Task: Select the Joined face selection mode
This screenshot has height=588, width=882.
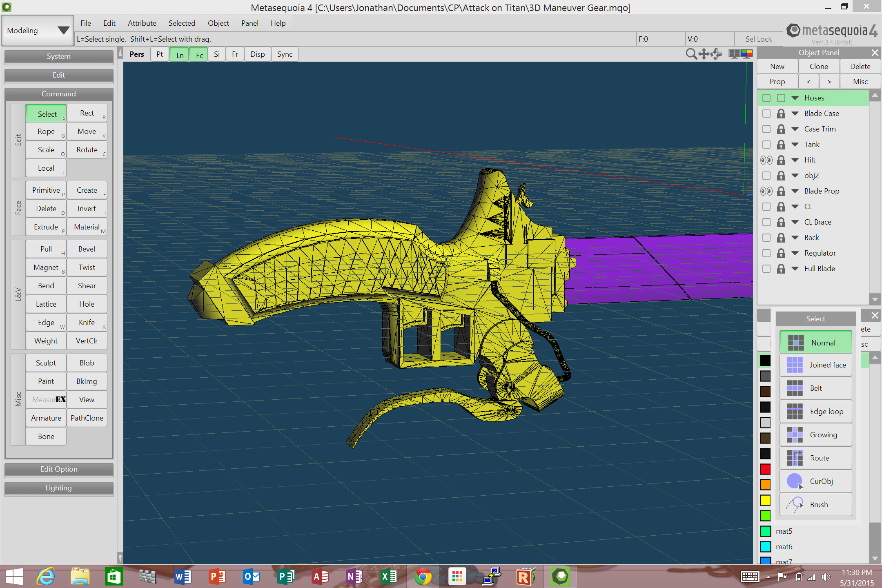Action: click(x=815, y=365)
